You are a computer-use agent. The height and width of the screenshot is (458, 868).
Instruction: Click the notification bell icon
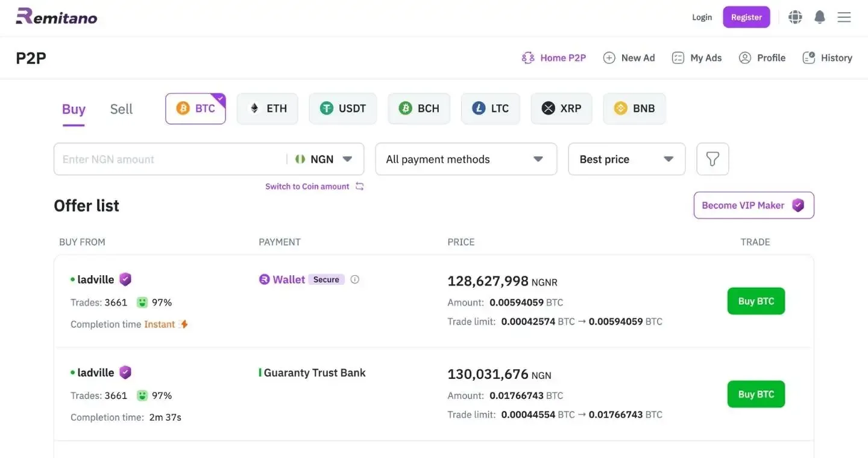coord(819,17)
